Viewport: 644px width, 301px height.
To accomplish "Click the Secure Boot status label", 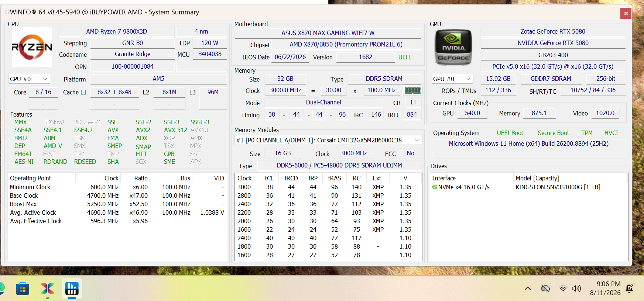I will (x=553, y=133).
